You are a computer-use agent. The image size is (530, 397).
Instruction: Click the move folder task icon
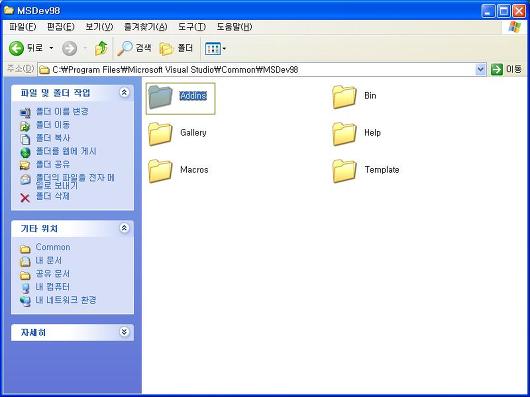(x=25, y=126)
